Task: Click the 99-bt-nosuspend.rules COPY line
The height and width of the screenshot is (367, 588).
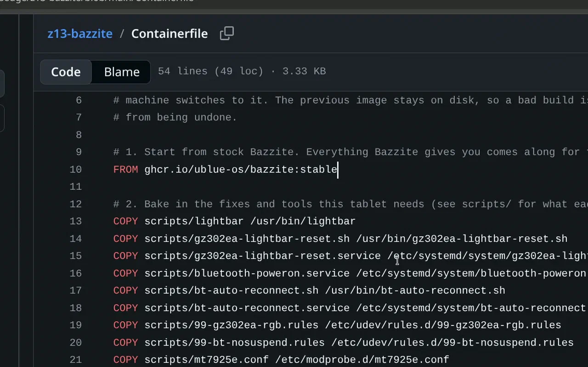Action: pos(344,343)
